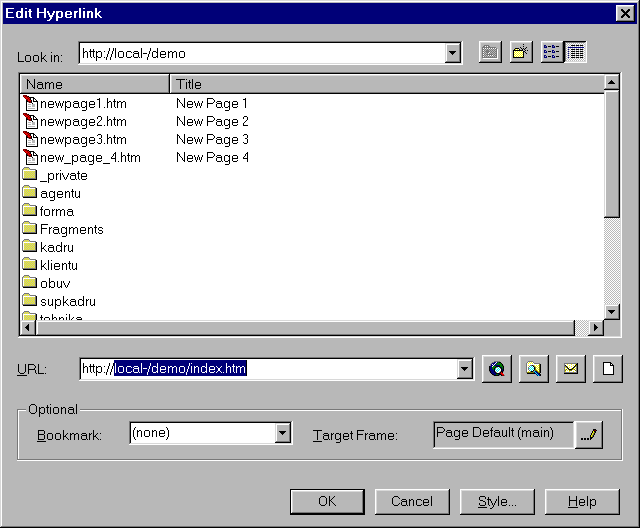Use web browser to select page icon

[497, 369]
